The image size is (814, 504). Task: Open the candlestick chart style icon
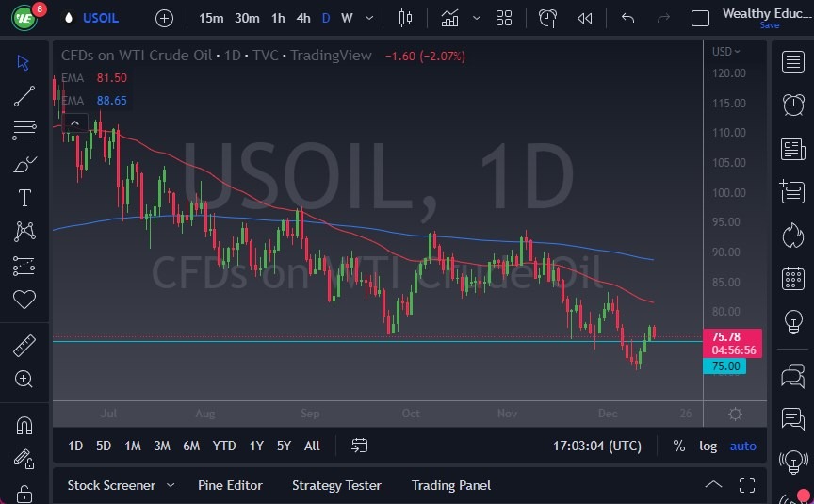[x=406, y=18]
